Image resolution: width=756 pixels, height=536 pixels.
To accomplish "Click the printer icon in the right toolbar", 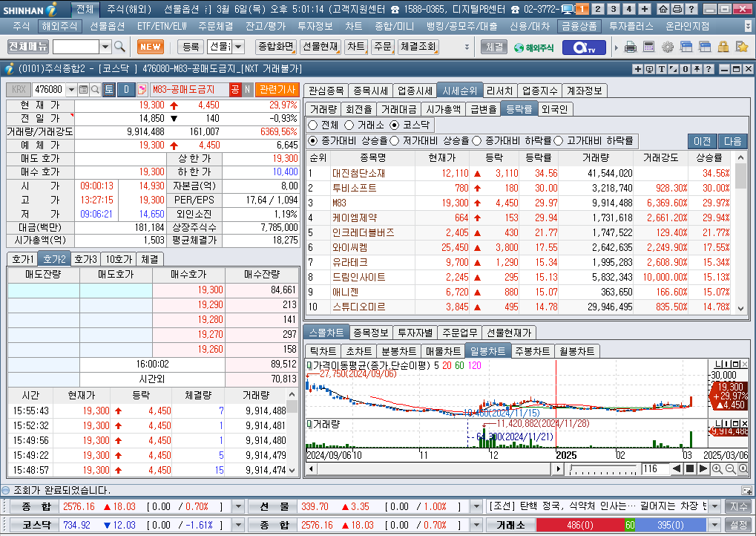I will [x=630, y=47].
